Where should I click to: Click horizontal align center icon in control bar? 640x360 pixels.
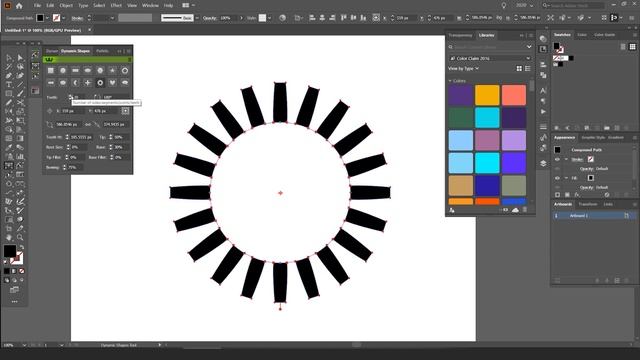pos(322,18)
